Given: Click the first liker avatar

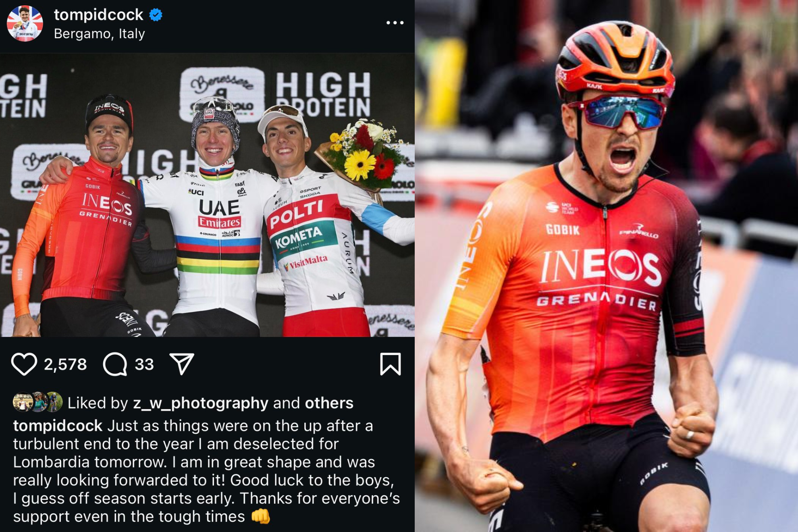Looking at the screenshot, I should pyautogui.click(x=22, y=402).
